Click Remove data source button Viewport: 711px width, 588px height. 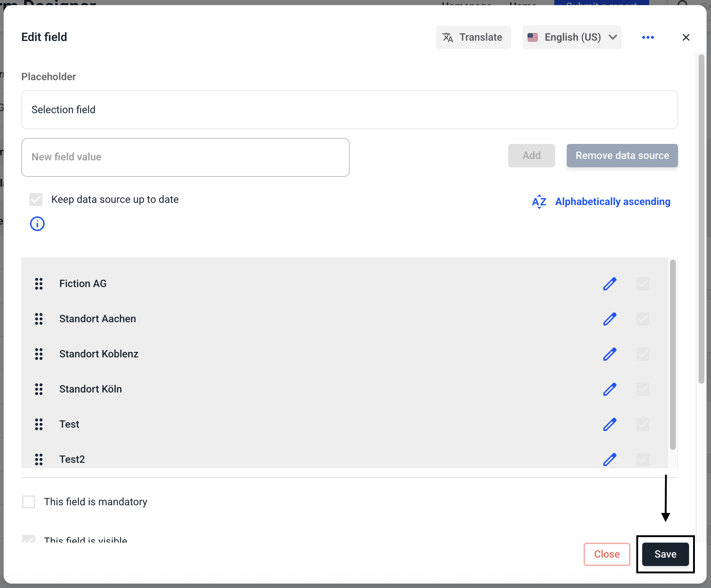point(622,156)
